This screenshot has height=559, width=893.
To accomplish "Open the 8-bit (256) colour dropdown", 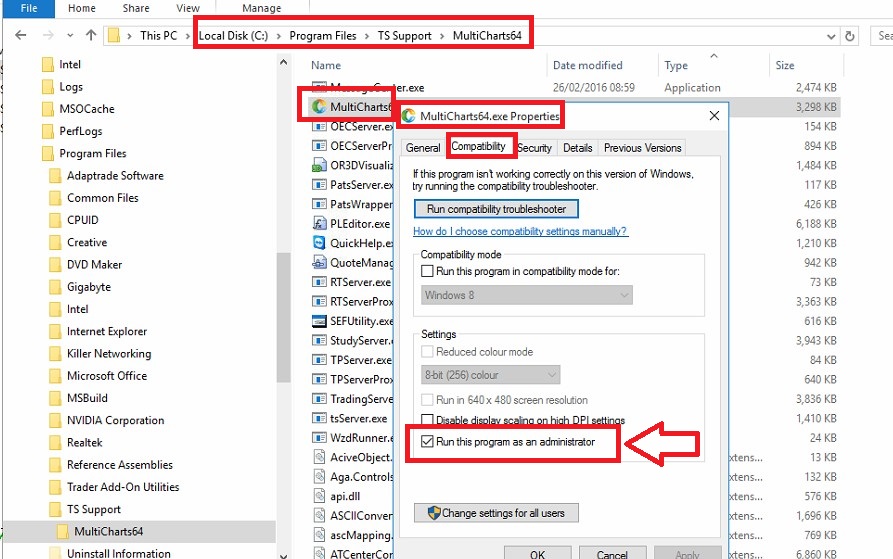I will 490,375.
